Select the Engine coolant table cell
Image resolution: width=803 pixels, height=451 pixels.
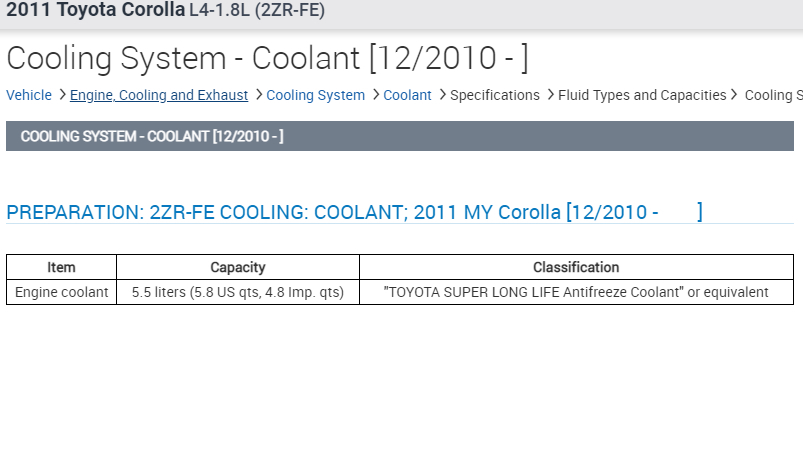pos(61,292)
